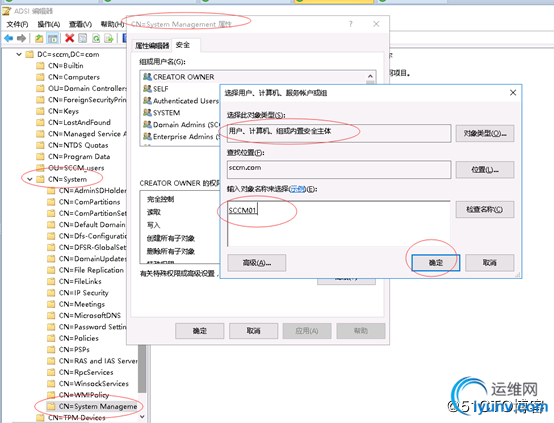Image resolution: width=554 pixels, height=423 pixels.
Task: Click the blue Back arrow in toolbar
Action: point(9,38)
